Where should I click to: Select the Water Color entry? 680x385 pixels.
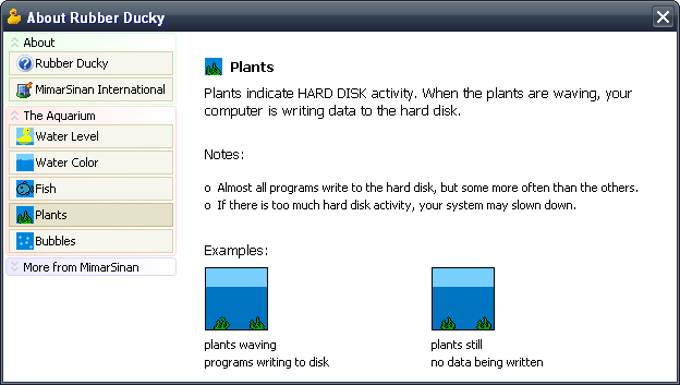91,163
